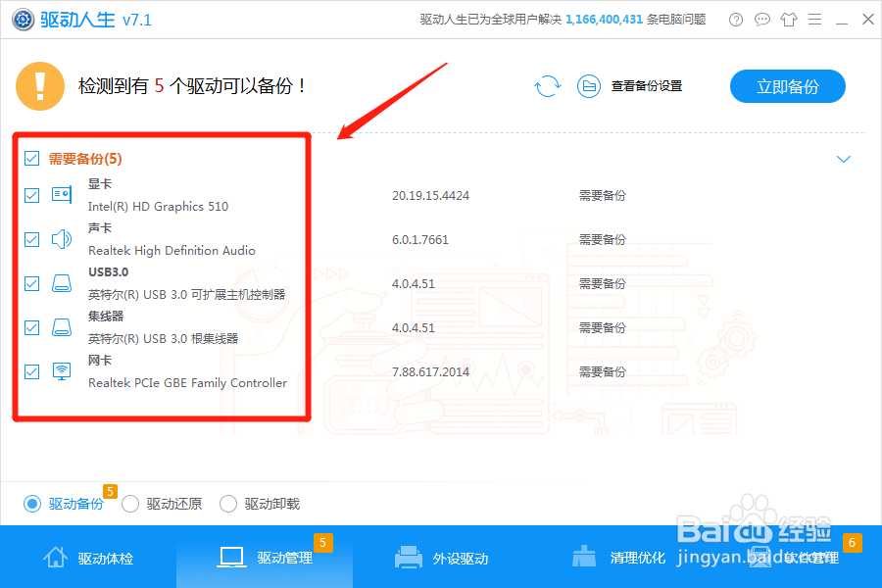Image resolution: width=882 pixels, height=588 pixels.
Task: Click the 驱动体检 house icon
Action: [x=55, y=557]
